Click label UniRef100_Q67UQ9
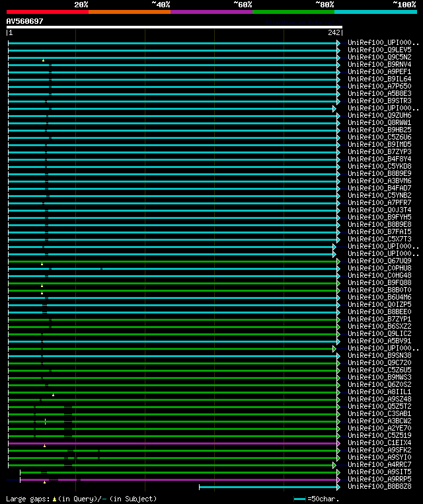The image size is (423, 504). pyautogui.click(x=379, y=261)
